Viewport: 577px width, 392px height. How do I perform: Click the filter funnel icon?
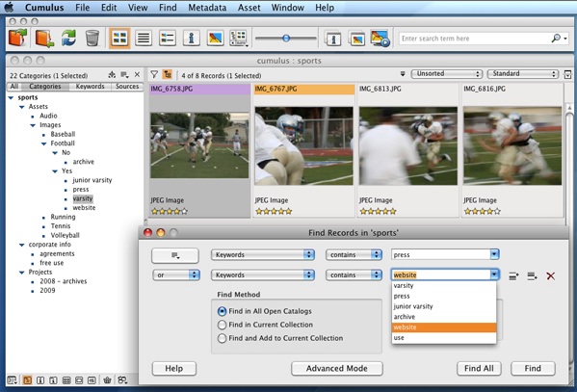(154, 75)
